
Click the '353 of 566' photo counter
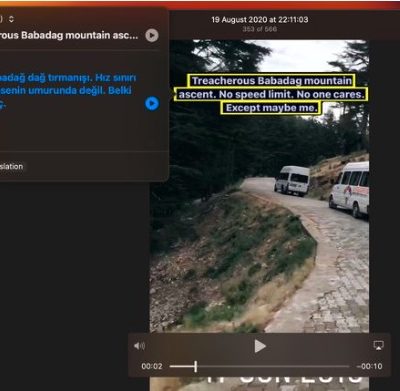coord(260,29)
